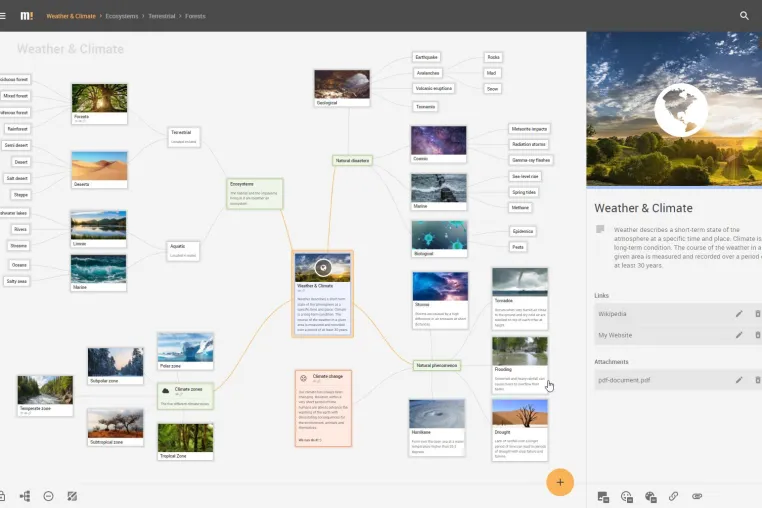Open the style brush editor icon
Image resolution: width=762 pixels, height=508 pixels.
click(72, 496)
